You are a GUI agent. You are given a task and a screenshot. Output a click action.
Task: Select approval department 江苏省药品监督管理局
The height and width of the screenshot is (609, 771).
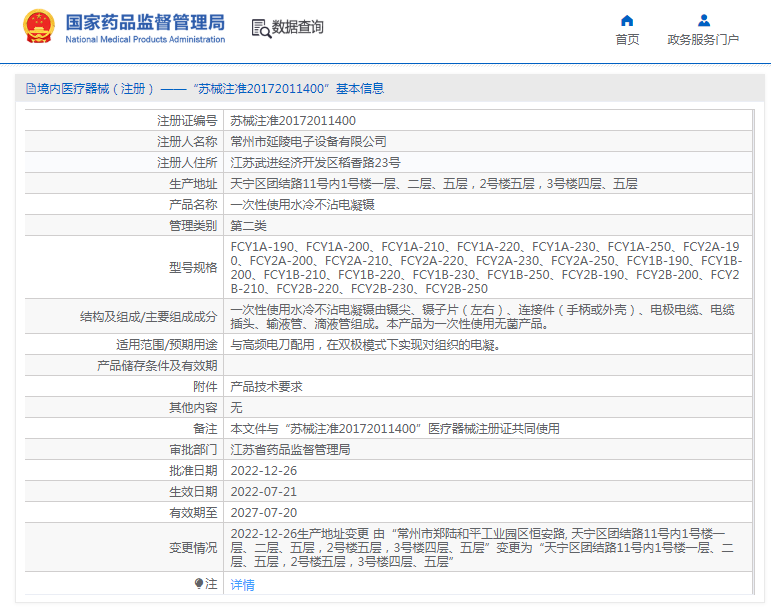[290, 450]
